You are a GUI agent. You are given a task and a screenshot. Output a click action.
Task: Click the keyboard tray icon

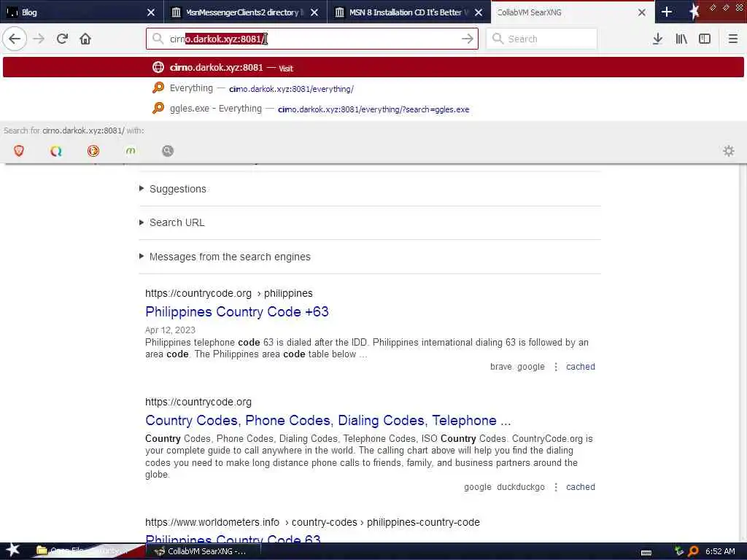click(646, 552)
